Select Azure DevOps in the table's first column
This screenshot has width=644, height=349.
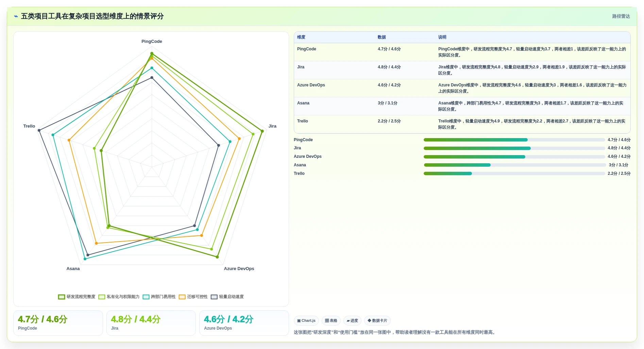[x=311, y=85]
